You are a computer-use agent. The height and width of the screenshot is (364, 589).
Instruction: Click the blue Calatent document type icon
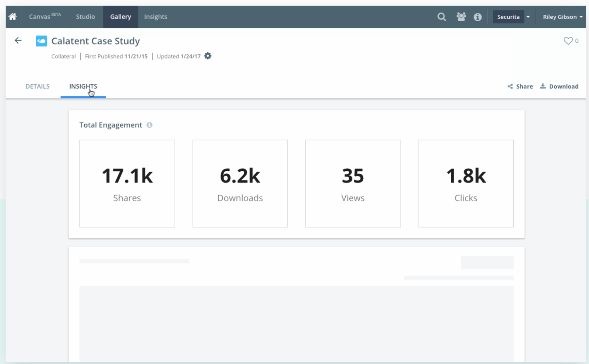41,41
